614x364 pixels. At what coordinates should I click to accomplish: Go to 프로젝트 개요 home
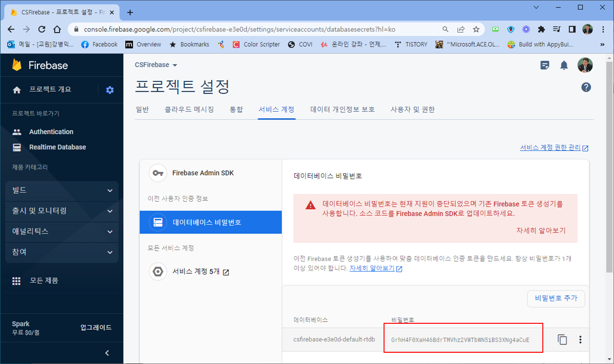42,89
